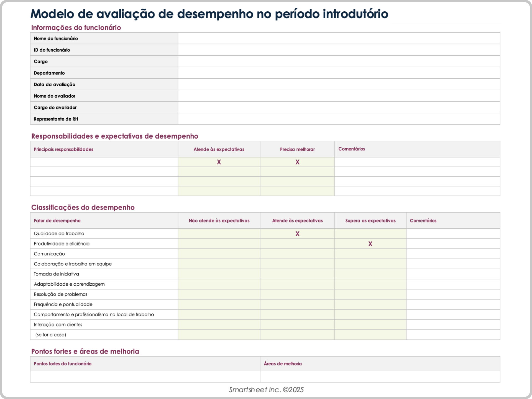Click the Pontos fortes do funcionário entry area
The width and height of the screenshot is (532, 399).
(x=145, y=377)
